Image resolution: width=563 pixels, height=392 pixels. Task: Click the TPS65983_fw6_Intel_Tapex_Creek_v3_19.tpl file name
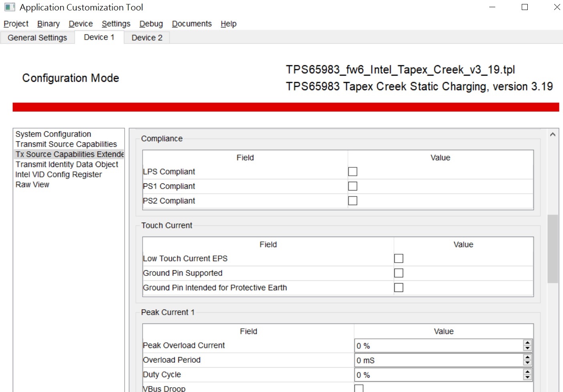[x=400, y=70]
